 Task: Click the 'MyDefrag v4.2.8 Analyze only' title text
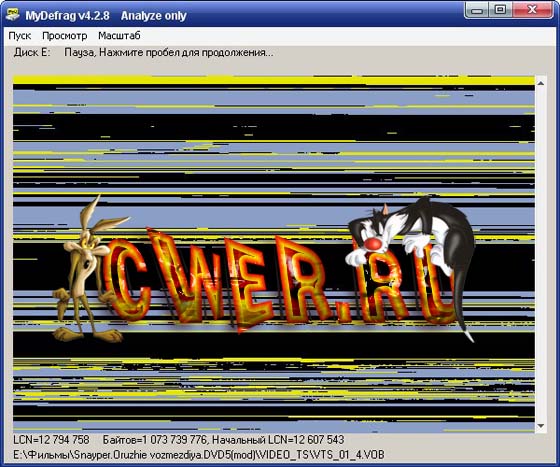coord(106,16)
